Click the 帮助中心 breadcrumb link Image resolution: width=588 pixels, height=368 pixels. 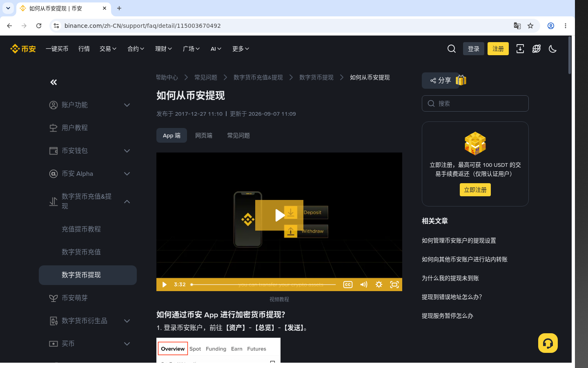pos(167,77)
